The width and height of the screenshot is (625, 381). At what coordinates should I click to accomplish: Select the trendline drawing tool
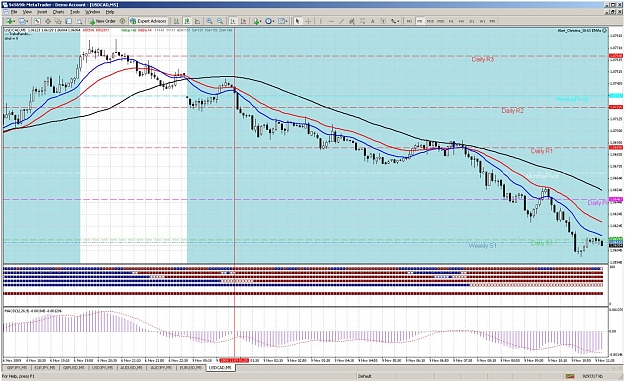(x=342, y=21)
